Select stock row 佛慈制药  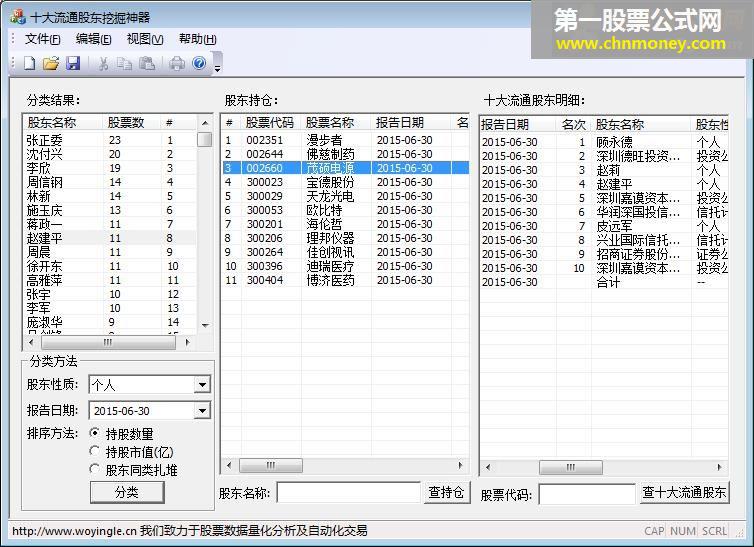[x=345, y=154]
